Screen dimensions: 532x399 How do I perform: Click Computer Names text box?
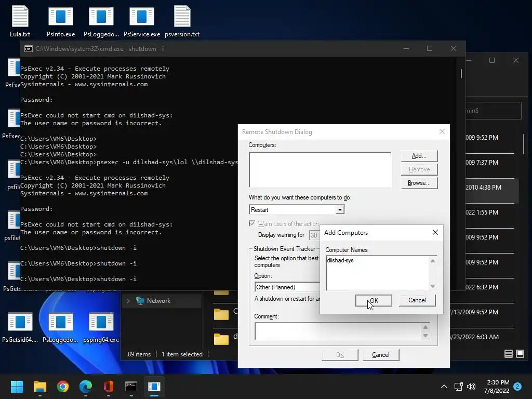click(x=378, y=273)
